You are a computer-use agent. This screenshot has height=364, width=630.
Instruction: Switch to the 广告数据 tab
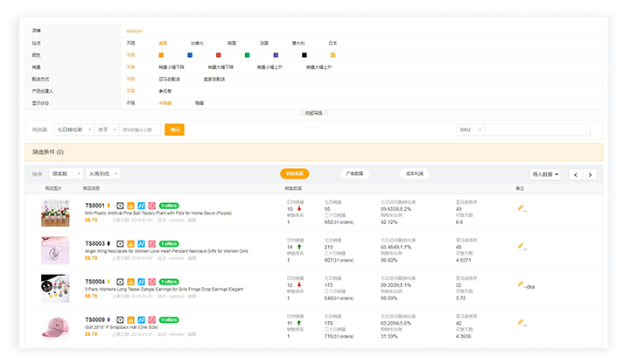(x=354, y=174)
